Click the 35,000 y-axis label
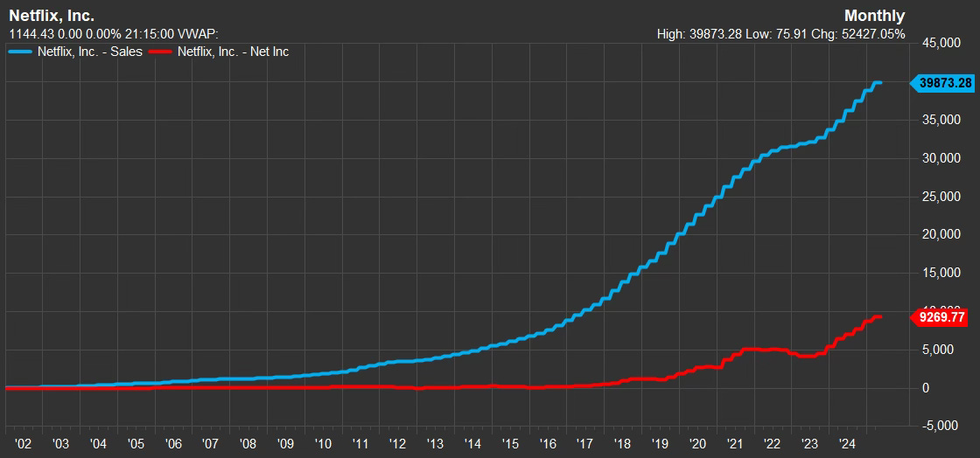Image resolution: width=980 pixels, height=458 pixels. point(941,121)
